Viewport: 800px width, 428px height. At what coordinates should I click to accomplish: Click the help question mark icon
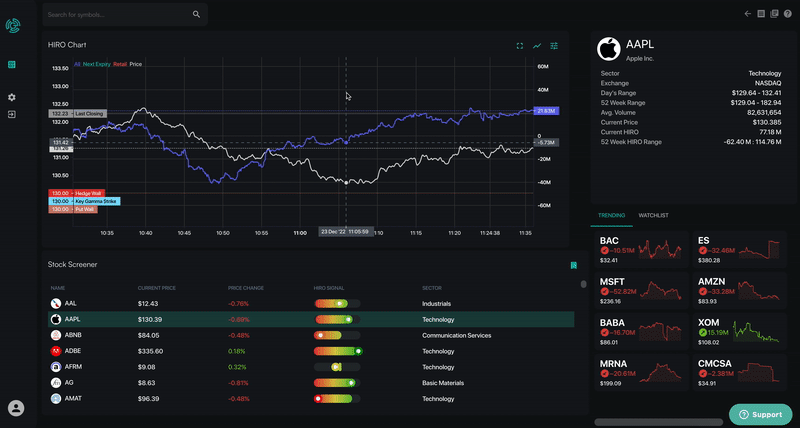click(787, 14)
